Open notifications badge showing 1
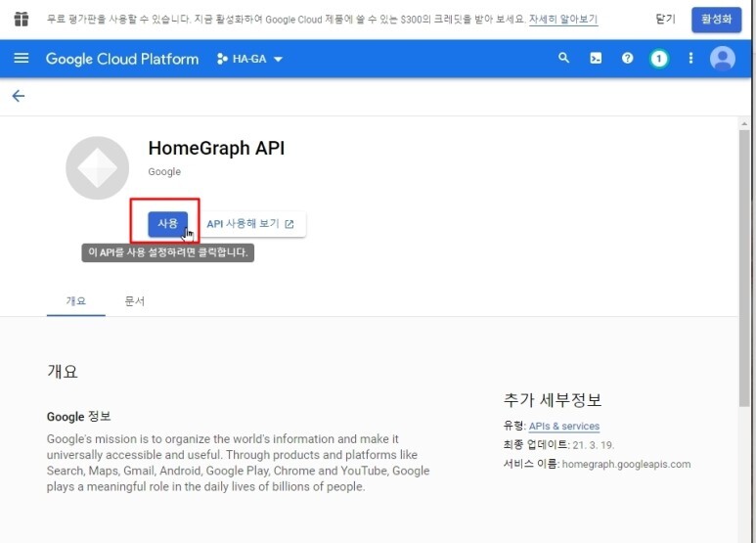Viewport: 756px width, 543px height. pyautogui.click(x=658, y=59)
